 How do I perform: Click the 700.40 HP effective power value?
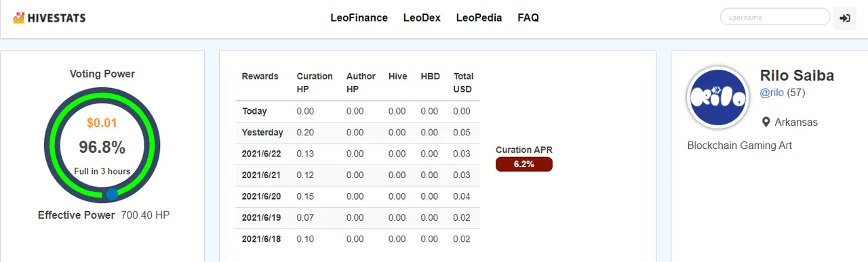click(145, 215)
